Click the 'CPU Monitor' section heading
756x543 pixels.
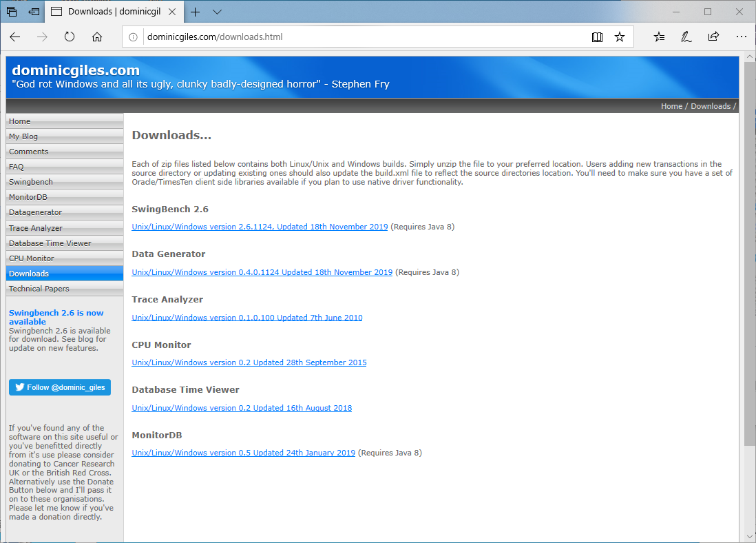(162, 345)
